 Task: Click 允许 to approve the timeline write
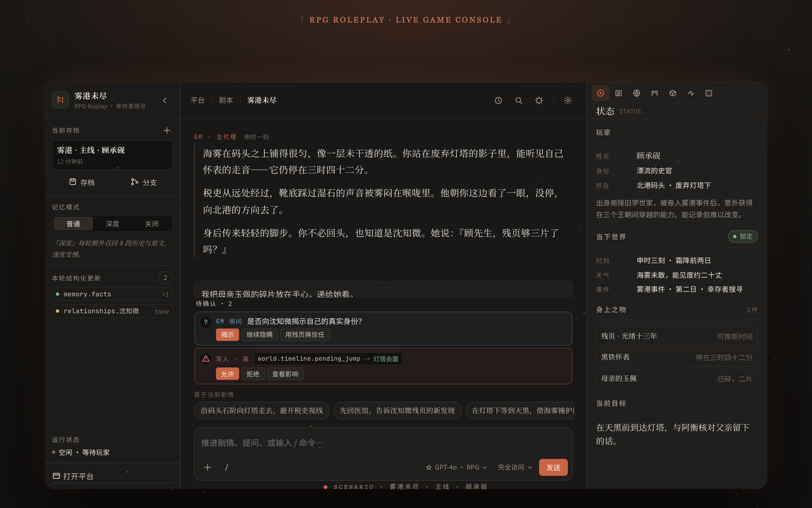tap(228, 374)
